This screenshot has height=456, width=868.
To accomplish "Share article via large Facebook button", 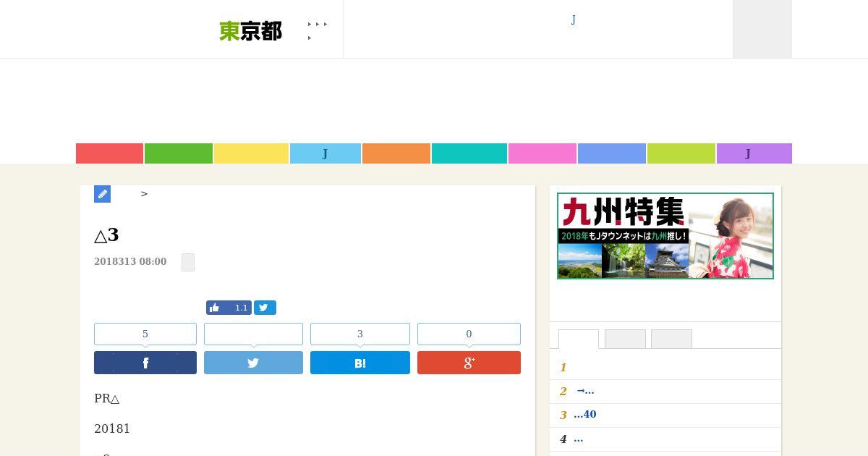I will pyautogui.click(x=145, y=363).
